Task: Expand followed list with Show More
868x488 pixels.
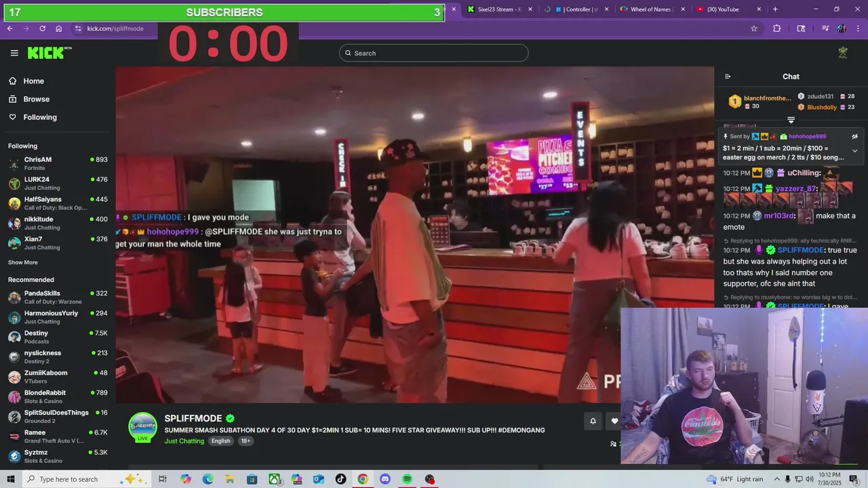Action: (x=23, y=262)
